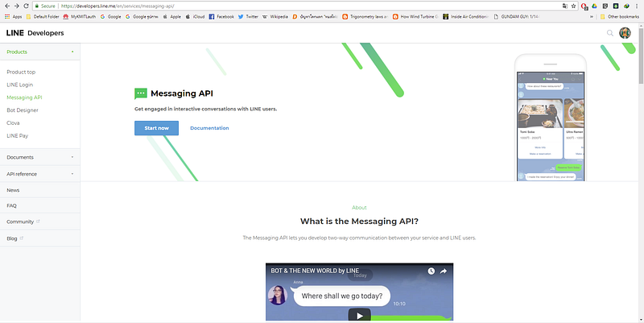The height and width of the screenshot is (323, 644).
Task: Click the video Share arrow icon
Action: pos(444,271)
